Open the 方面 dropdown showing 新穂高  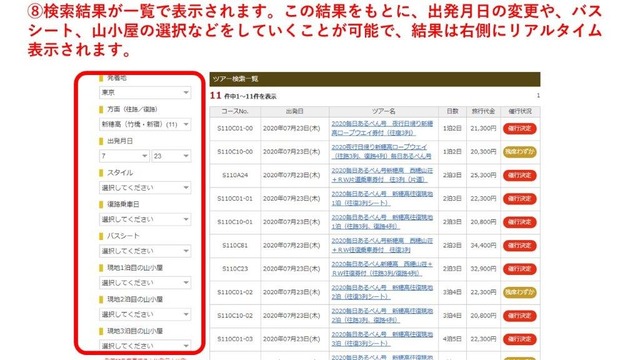tap(145, 124)
